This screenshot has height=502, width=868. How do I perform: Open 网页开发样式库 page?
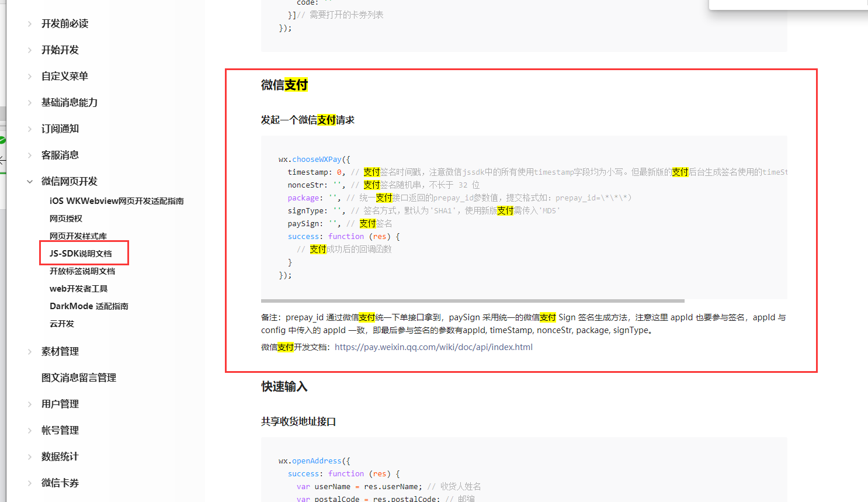coord(78,236)
